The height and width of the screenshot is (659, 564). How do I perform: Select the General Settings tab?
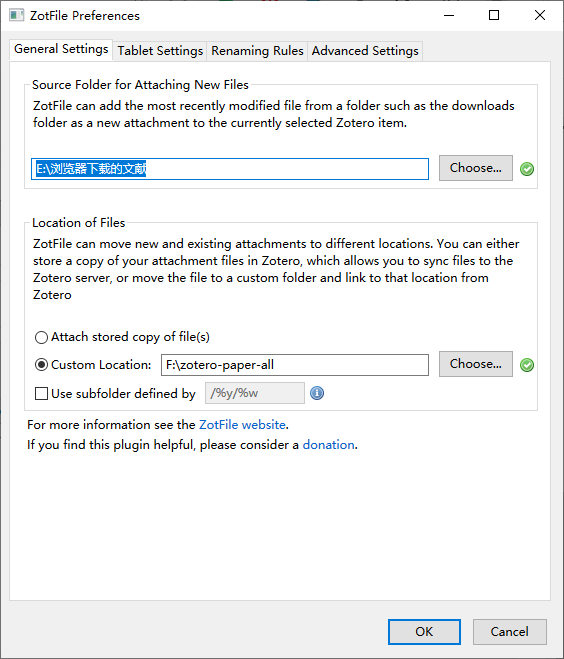coord(61,50)
